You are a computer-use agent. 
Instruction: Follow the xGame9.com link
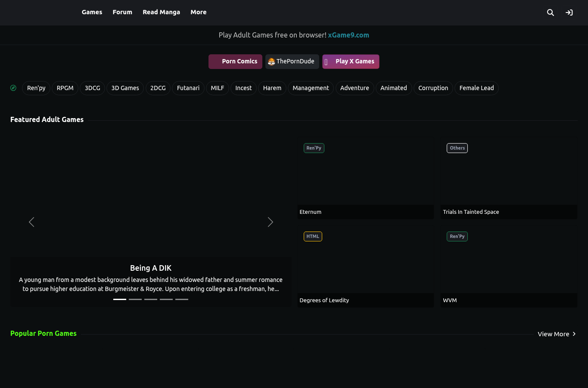pyautogui.click(x=348, y=35)
